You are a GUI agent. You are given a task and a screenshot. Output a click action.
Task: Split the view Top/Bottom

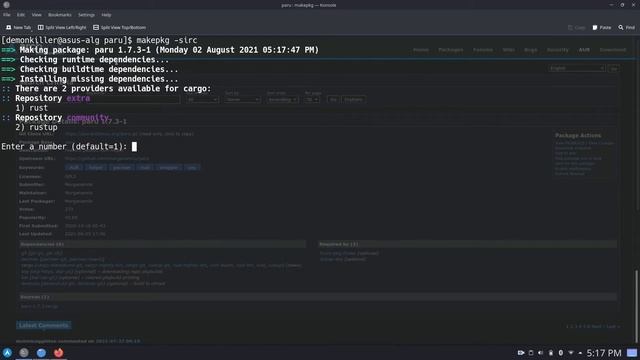point(119,27)
